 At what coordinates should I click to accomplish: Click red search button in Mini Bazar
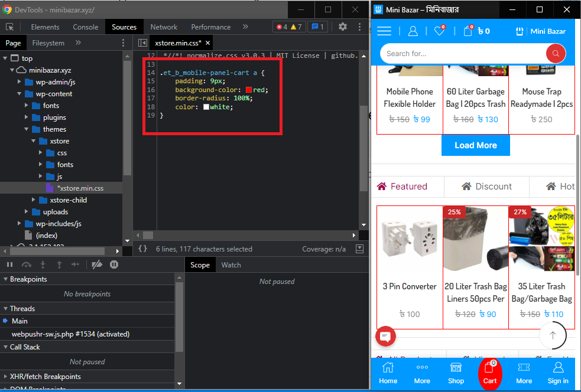tap(556, 54)
